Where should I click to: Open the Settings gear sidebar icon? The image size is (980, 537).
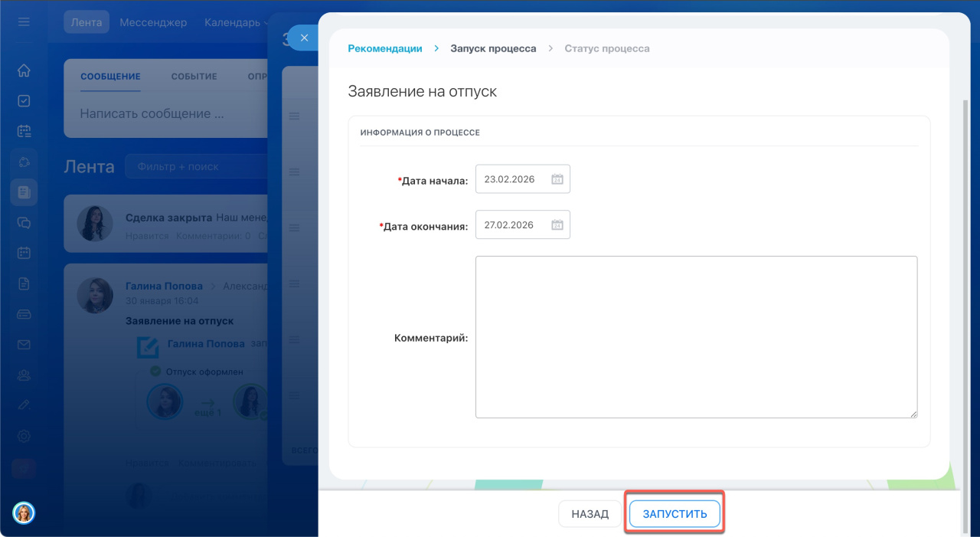tap(24, 436)
